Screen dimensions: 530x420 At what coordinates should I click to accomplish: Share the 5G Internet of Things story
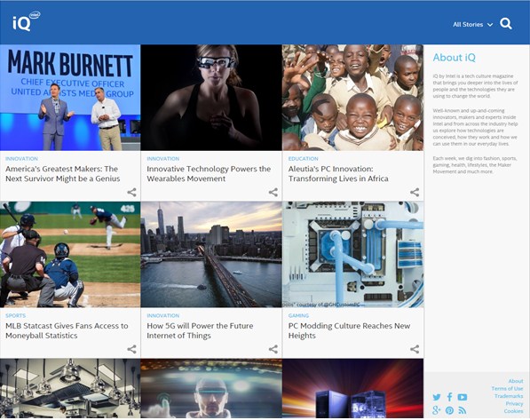click(273, 349)
